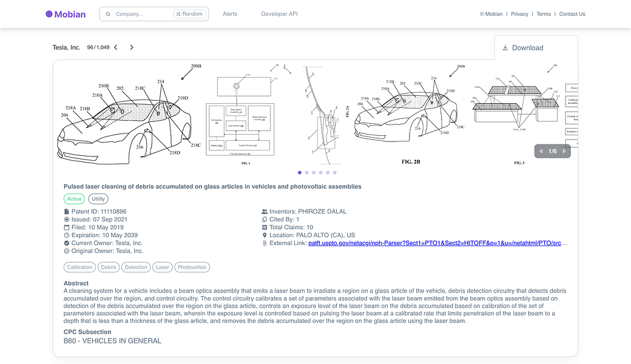Image resolution: width=631 pixels, height=364 pixels.
Task: Click the location pin icon near PALO ALTO
Action: click(x=264, y=235)
